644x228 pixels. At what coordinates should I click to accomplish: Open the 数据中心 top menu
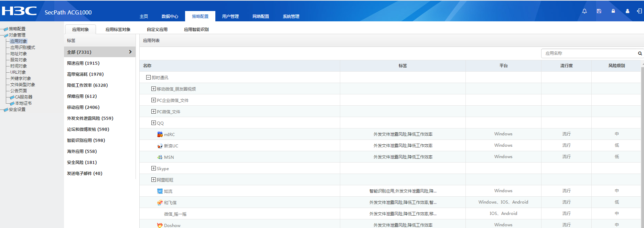pos(170,17)
